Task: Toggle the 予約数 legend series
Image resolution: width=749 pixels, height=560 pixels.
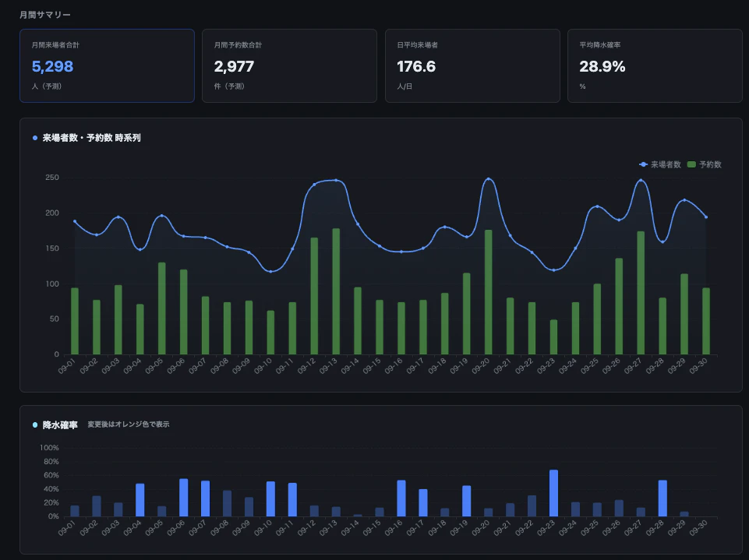Action: pos(704,164)
